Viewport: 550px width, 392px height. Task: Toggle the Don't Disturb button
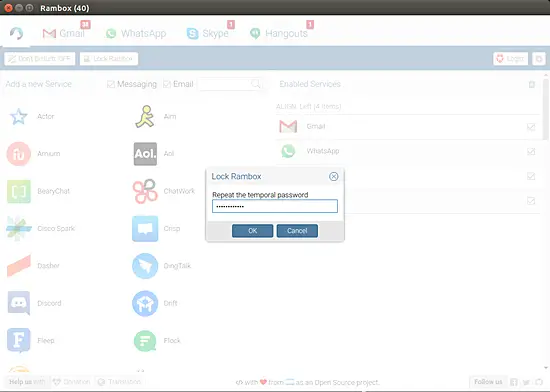point(40,59)
